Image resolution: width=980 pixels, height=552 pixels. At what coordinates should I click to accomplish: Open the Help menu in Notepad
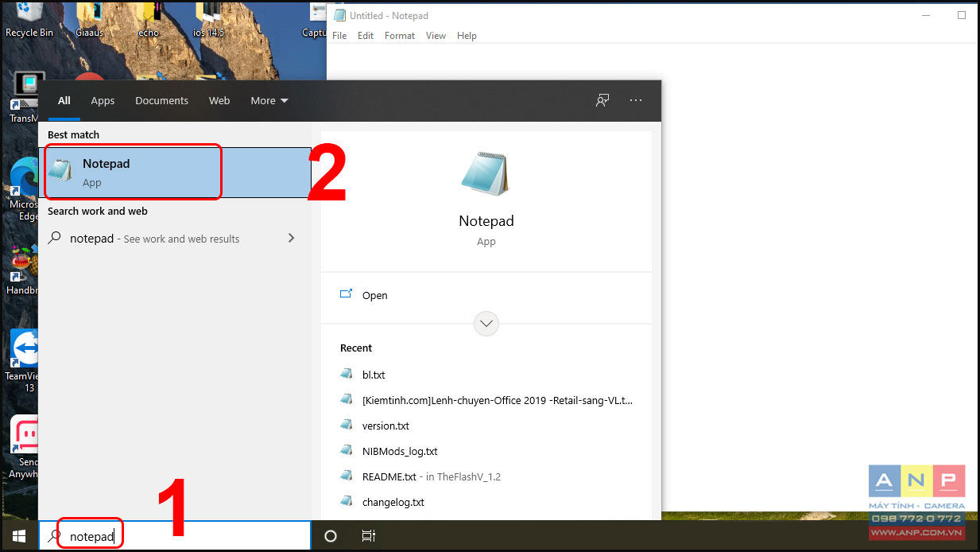(467, 36)
